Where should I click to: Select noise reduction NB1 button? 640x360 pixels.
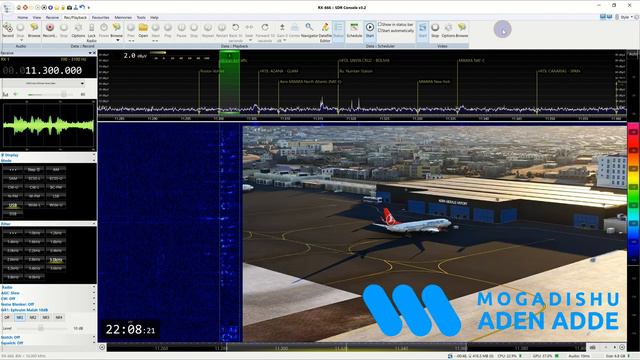click(x=20, y=317)
